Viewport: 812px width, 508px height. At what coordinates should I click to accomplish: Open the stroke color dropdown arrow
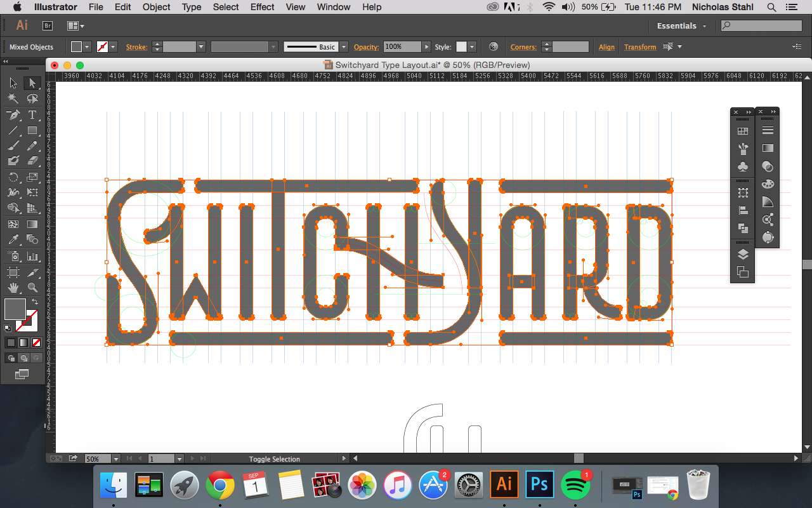114,47
